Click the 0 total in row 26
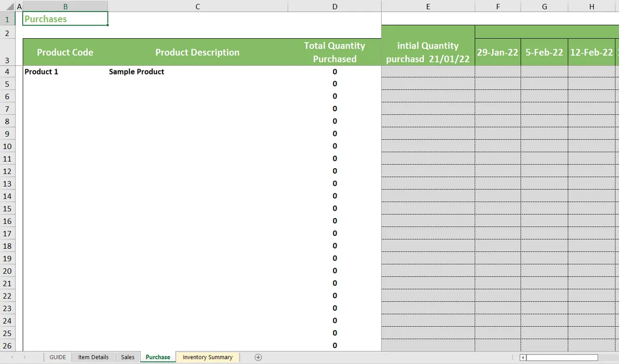Viewport: 619px width, 364px height. (x=335, y=346)
